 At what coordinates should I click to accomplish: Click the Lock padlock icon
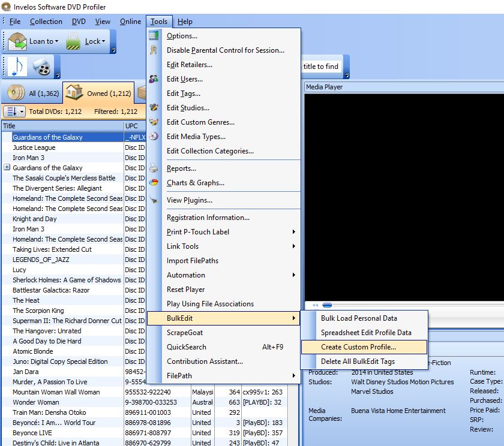[x=73, y=41]
